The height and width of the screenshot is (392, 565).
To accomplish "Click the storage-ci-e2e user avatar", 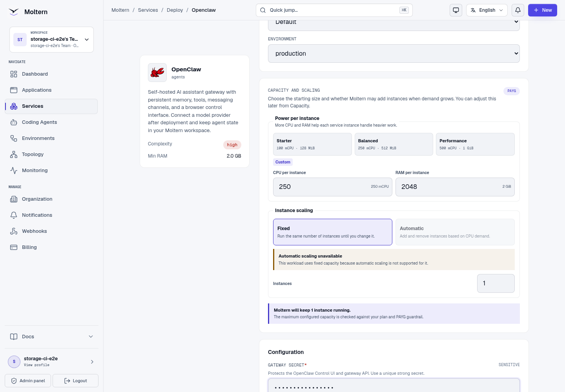I will (14, 361).
